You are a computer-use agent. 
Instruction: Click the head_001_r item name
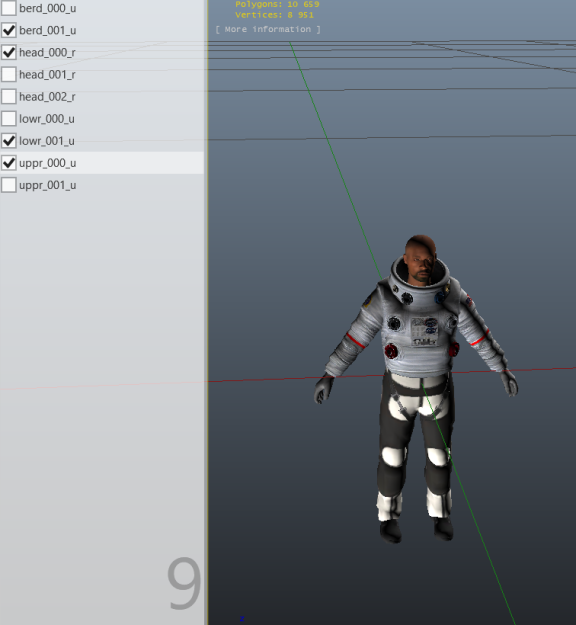[x=47, y=75]
